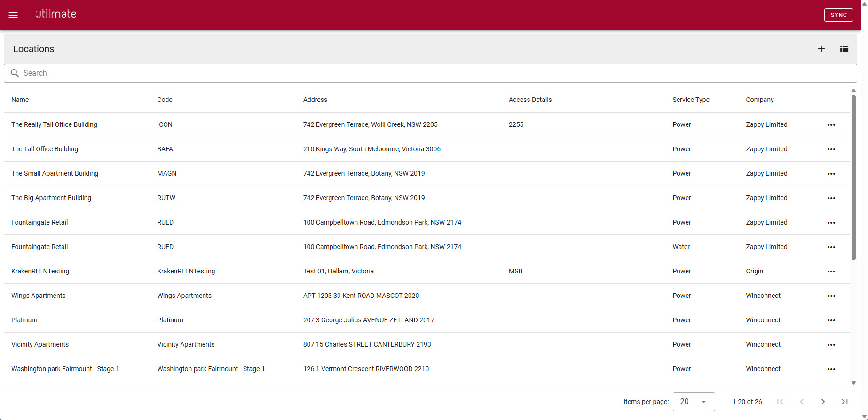Jump to the last page
The width and height of the screenshot is (868, 420).
pyautogui.click(x=844, y=402)
